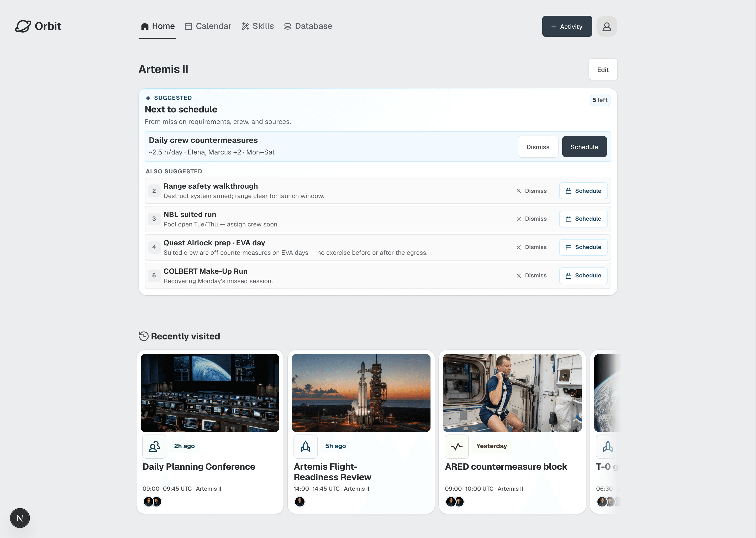Click 'Quest Airlock prep · EVA day' title

pos(214,243)
